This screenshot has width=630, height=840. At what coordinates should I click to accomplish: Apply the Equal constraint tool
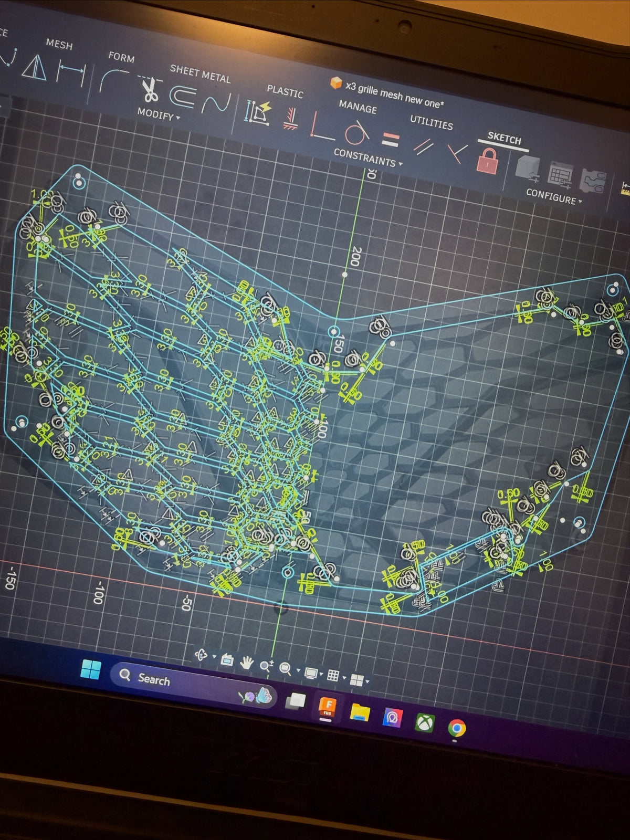tap(390, 141)
